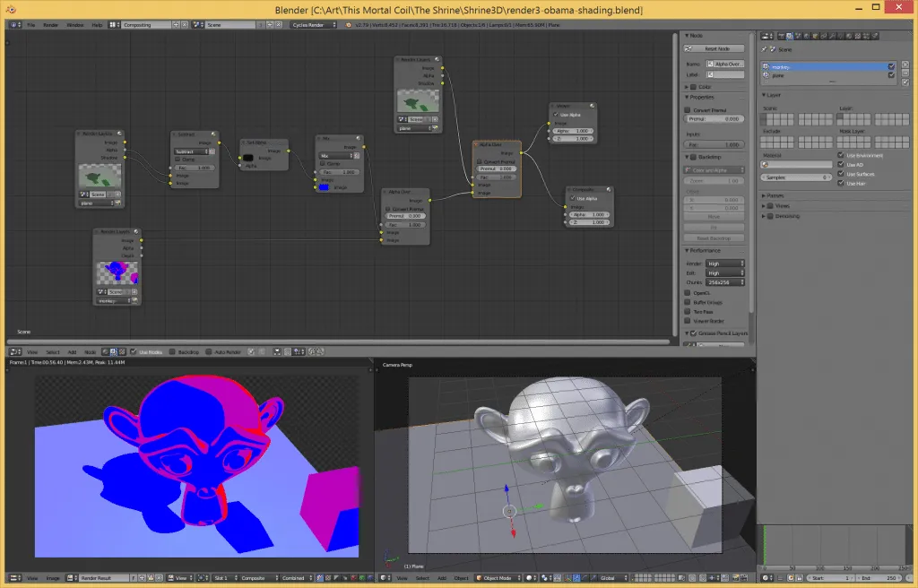
Task: Click the pin icon in the Properties header
Action: 764,49
